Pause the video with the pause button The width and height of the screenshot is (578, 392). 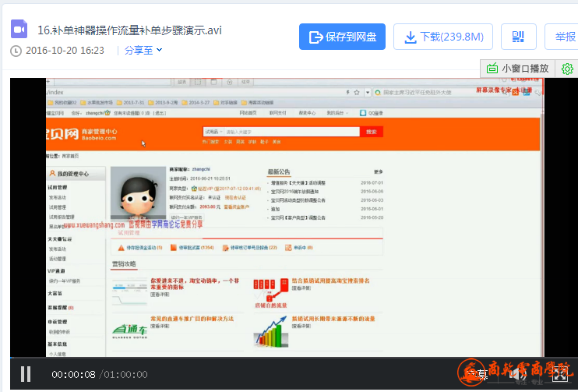point(26,374)
